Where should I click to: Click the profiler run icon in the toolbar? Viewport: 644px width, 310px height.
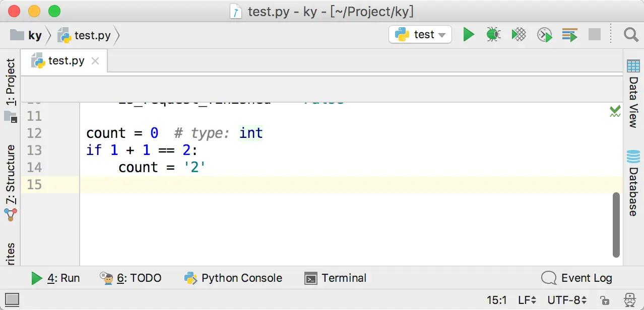(544, 35)
